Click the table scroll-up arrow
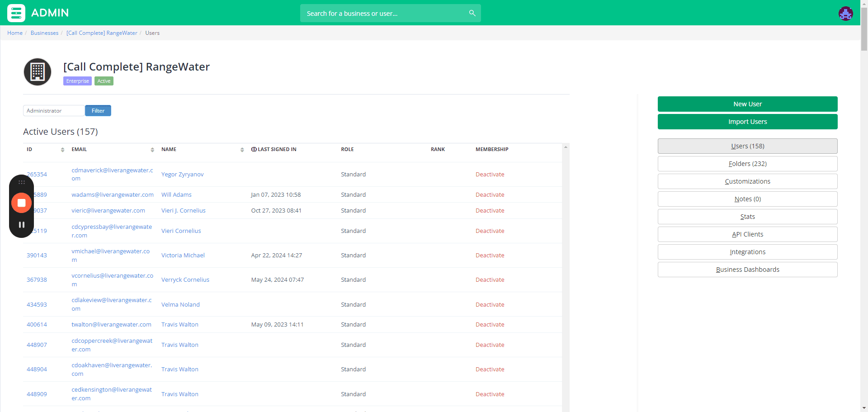Screen dimensions: 868x412 [x=566, y=147]
